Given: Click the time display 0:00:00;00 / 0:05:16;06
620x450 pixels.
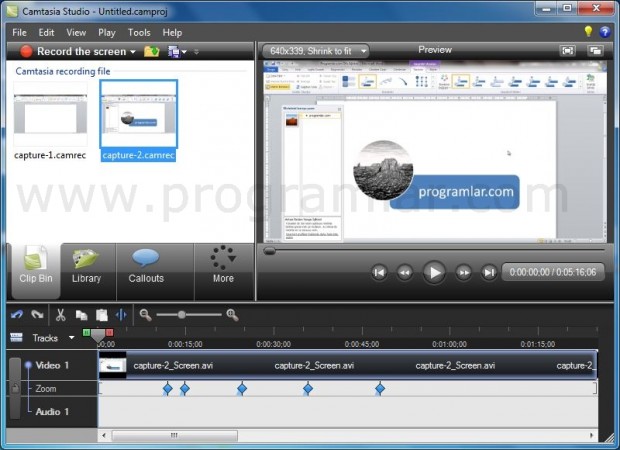Looking at the screenshot, I should 553,272.
